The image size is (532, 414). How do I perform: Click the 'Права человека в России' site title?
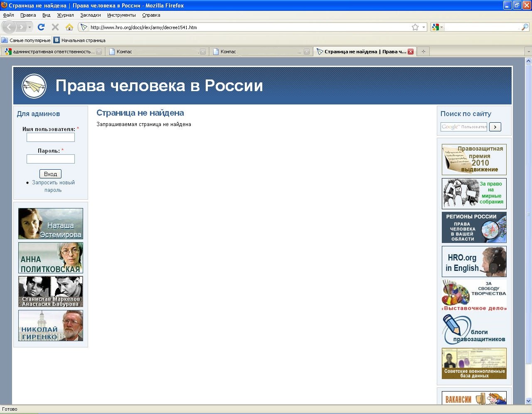click(x=159, y=86)
